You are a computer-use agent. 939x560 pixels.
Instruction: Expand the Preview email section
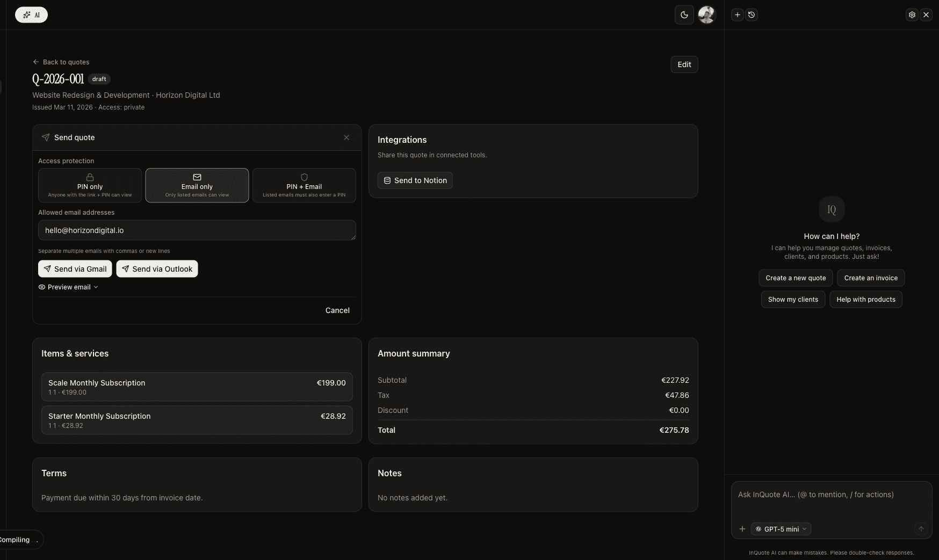click(68, 287)
